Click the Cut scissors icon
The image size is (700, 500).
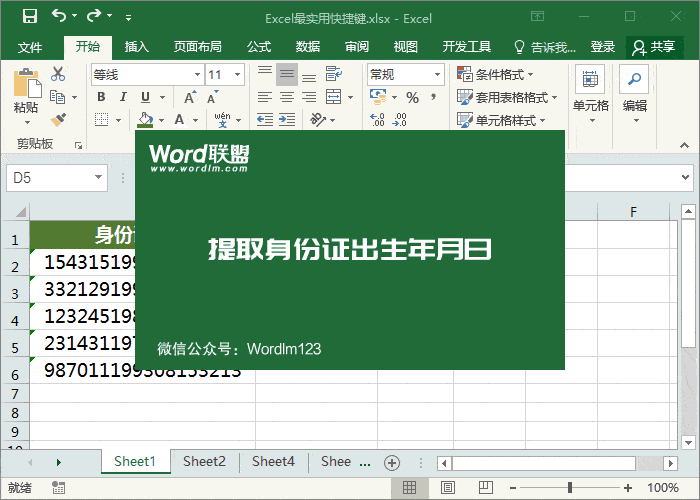58,74
